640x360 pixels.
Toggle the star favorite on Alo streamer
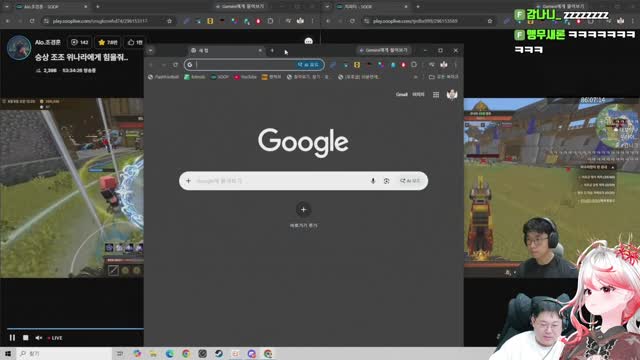click(108, 42)
